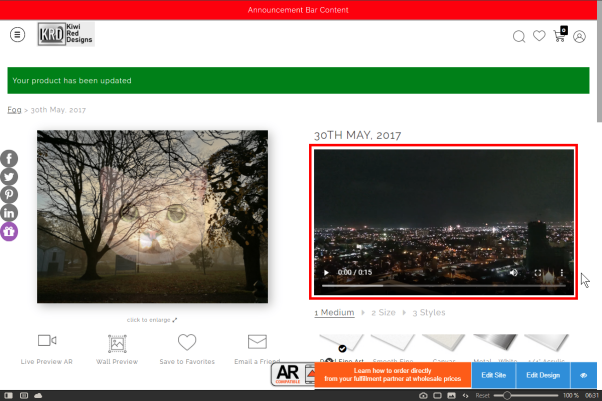Share on Pinterest via sidebar icon
The image size is (602, 401).
[9, 195]
